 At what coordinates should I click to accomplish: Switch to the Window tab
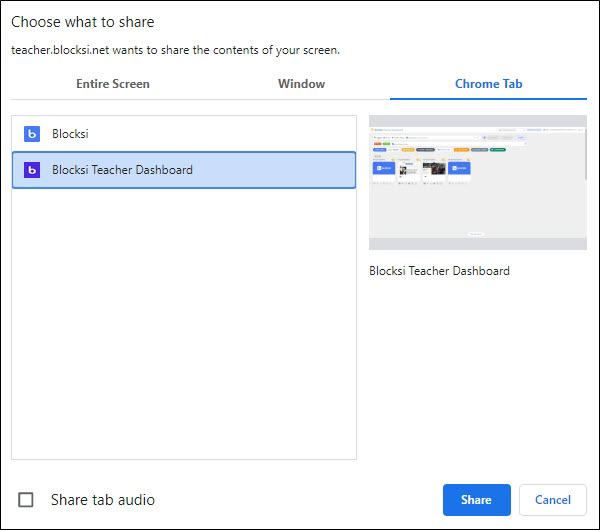click(x=301, y=84)
